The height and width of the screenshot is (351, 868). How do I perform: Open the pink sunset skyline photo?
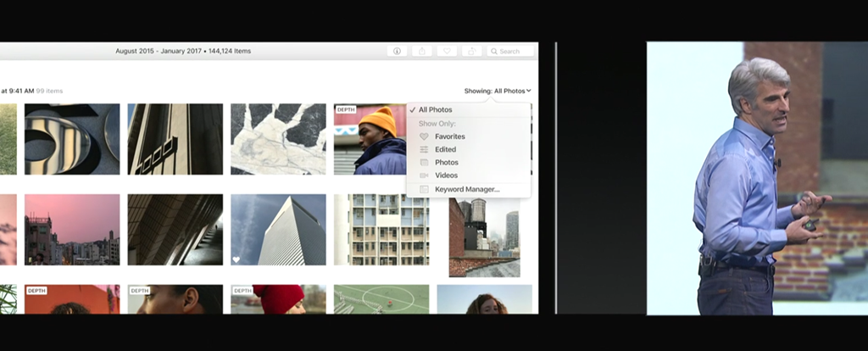click(72, 230)
